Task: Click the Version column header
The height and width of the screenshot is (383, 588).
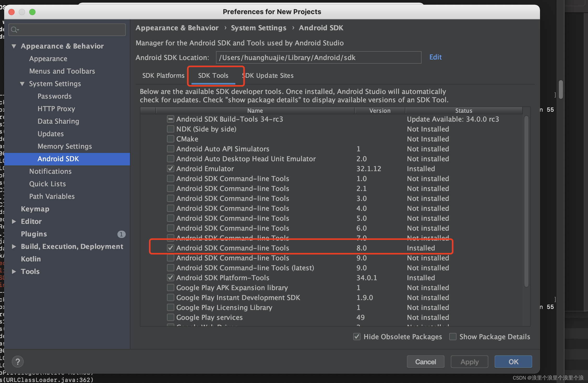Action: pos(380,111)
